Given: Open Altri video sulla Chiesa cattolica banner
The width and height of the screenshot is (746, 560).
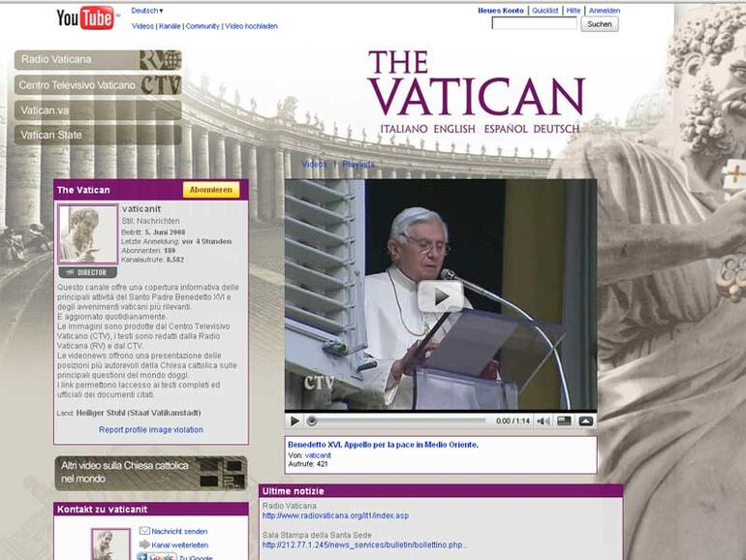Looking at the screenshot, I should [x=151, y=473].
